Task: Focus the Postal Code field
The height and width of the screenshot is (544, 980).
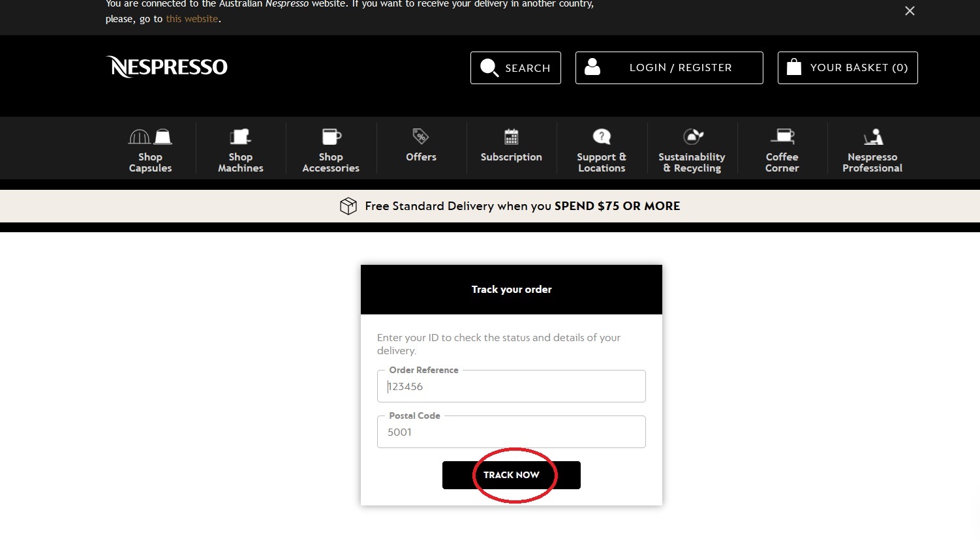Action: pyautogui.click(x=511, y=432)
